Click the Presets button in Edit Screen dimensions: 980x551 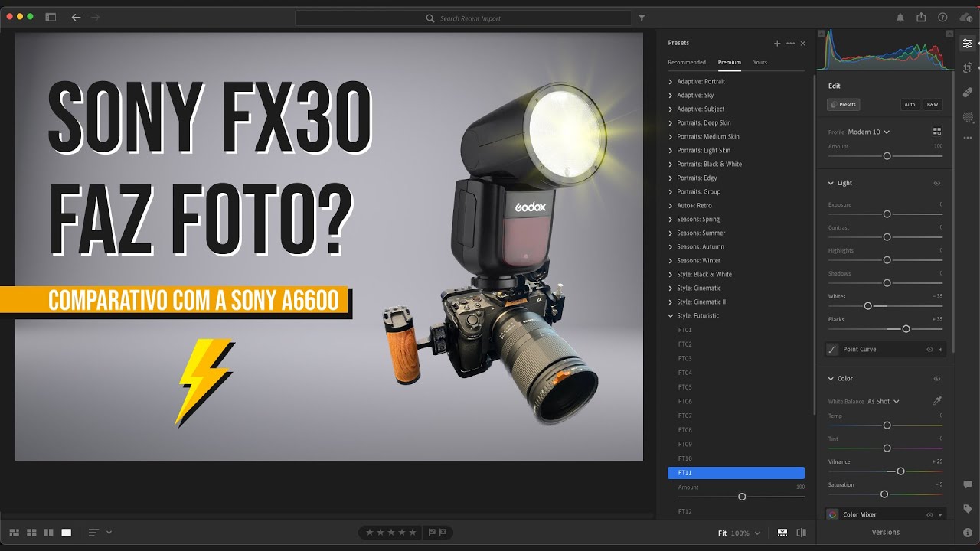[844, 104]
